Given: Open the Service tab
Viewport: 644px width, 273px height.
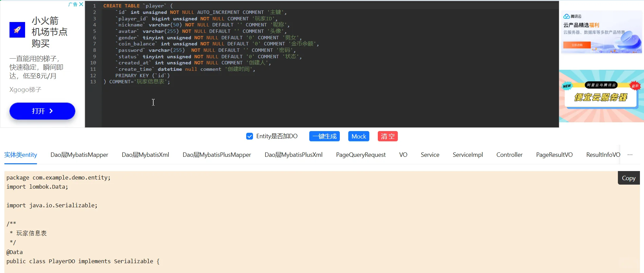Looking at the screenshot, I should tap(430, 155).
